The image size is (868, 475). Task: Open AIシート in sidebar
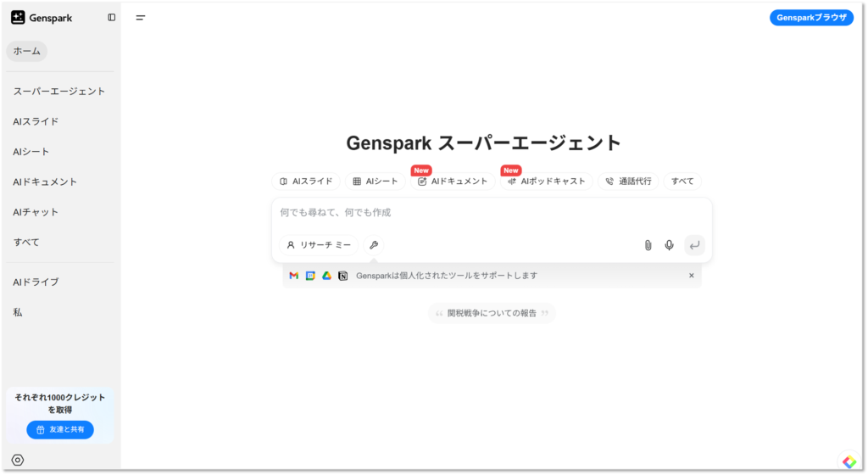[31, 152]
